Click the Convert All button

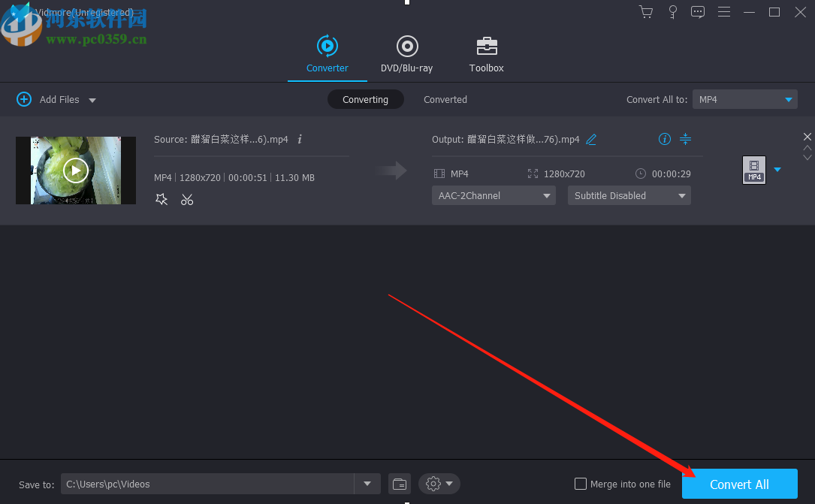click(x=739, y=484)
